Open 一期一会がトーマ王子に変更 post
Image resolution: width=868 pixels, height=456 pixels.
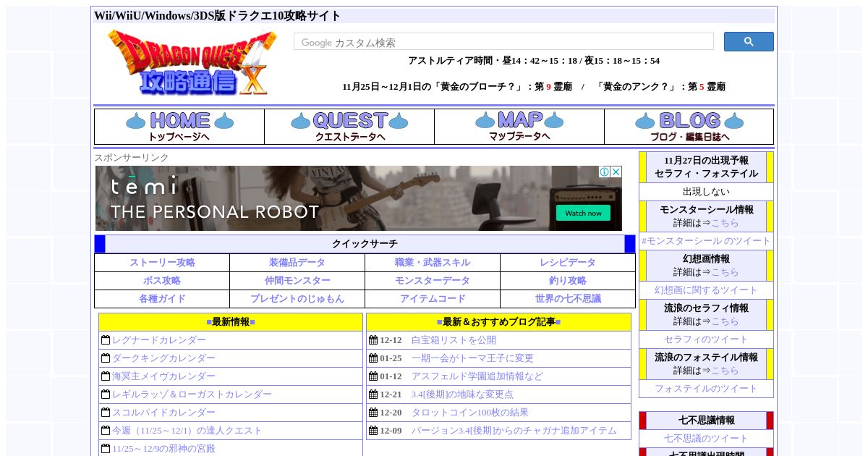click(x=472, y=358)
